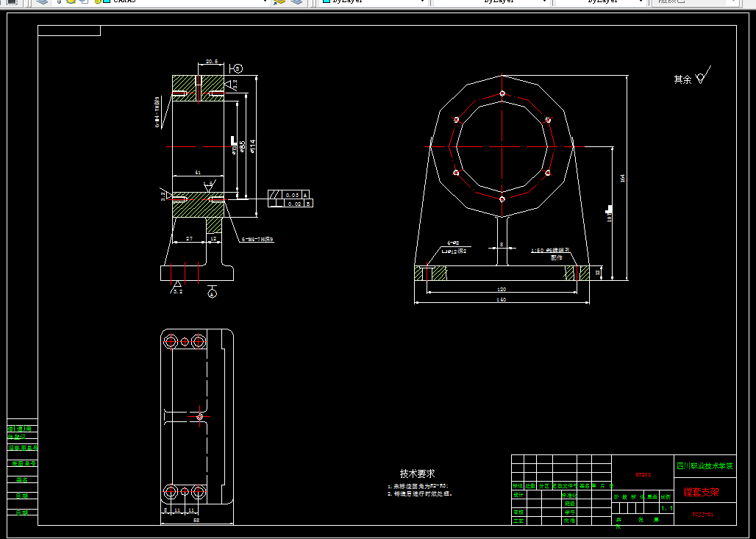Select the 处数 title block label

530,486
